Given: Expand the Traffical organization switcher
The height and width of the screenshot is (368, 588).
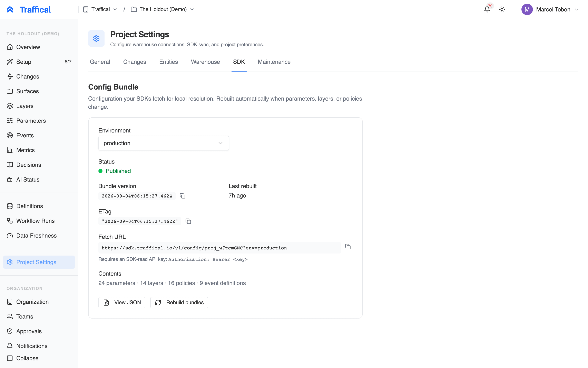Looking at the screenshot, I should point(100,9).
